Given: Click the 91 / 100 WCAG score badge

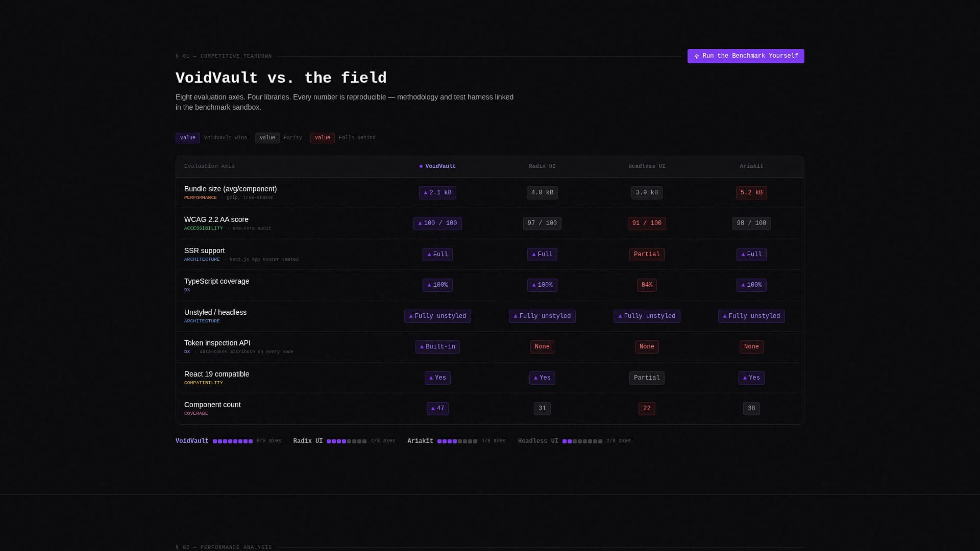Looking at the screenshot, I should tap(647, 223).
